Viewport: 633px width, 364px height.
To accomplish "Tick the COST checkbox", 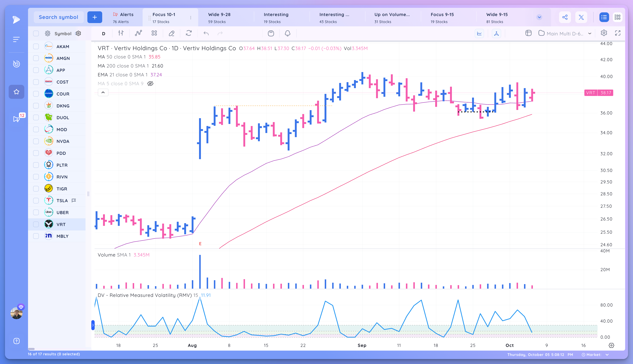I will tap(36, 82).
